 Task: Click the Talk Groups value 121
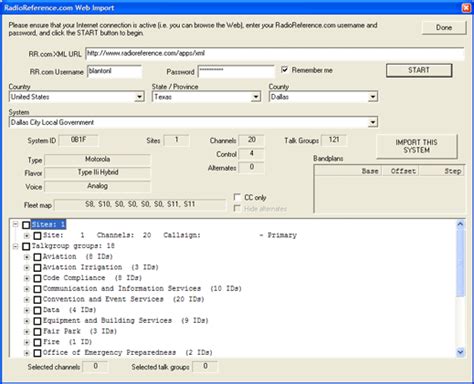(x=334, y=140)
